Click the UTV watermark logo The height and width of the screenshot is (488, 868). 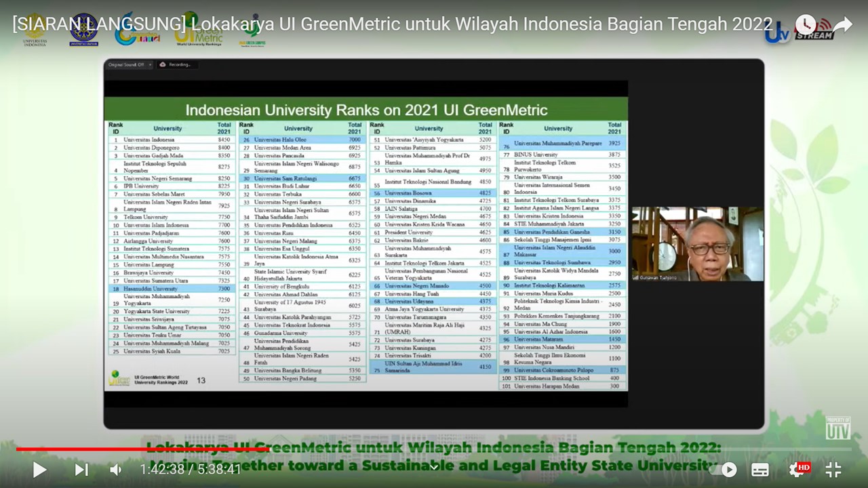pos(837,428)
